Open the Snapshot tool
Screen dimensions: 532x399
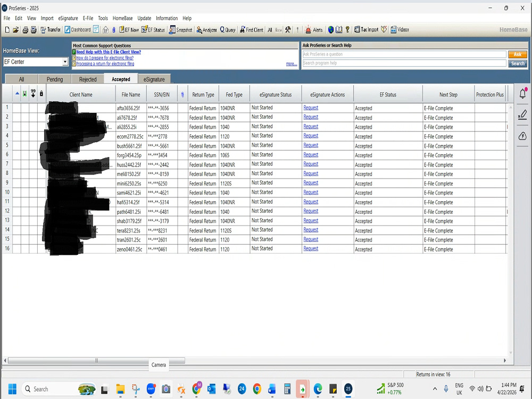tap(180, 30)
